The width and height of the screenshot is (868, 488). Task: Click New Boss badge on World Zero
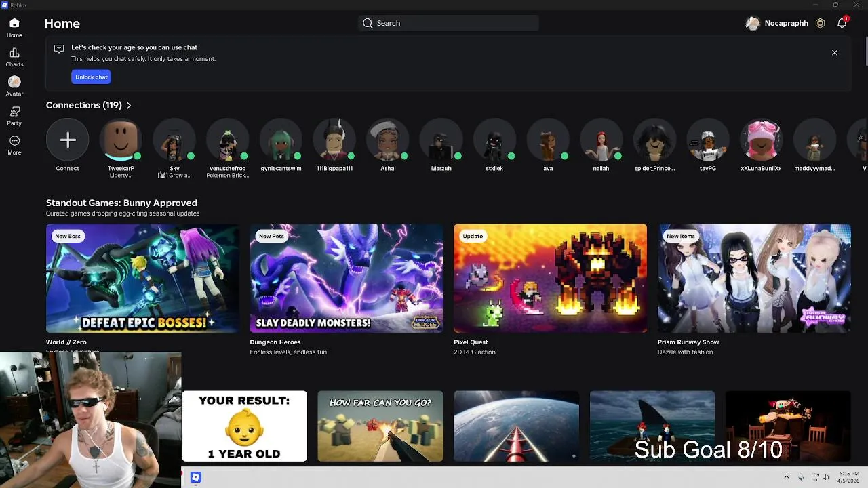click(68, 236)
